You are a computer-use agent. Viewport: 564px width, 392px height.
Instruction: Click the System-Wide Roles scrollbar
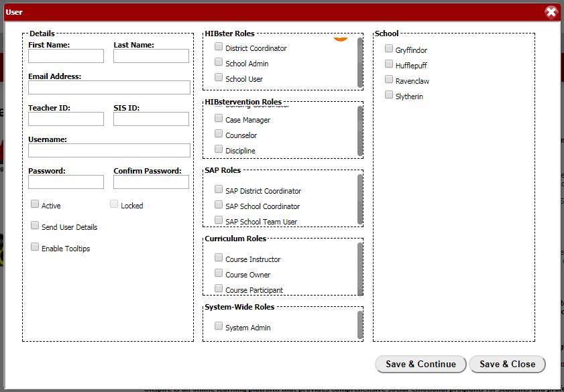[x=360, y=325]
